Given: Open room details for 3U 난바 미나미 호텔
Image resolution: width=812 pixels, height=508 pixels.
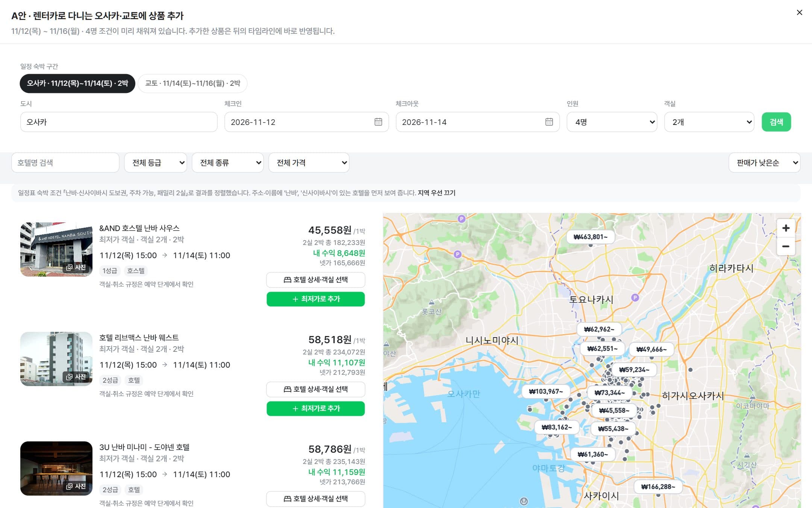Looking at the screenshot, I should coord(316,499).
